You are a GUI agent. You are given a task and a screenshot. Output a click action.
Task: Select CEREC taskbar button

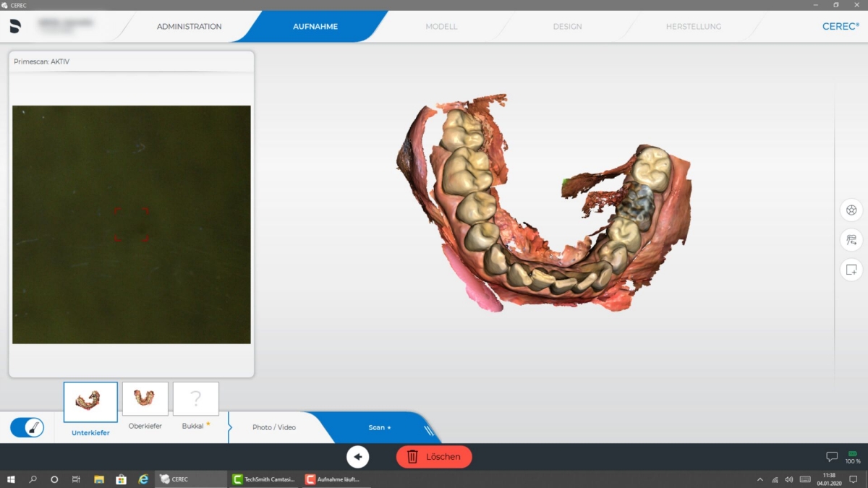[192, 479]
